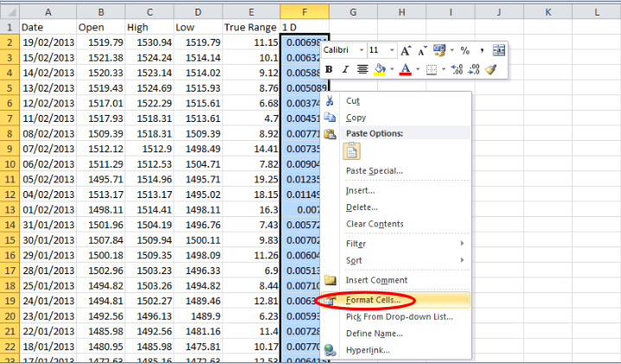Toggle center alignment in mini toolbar

(362, 69)
